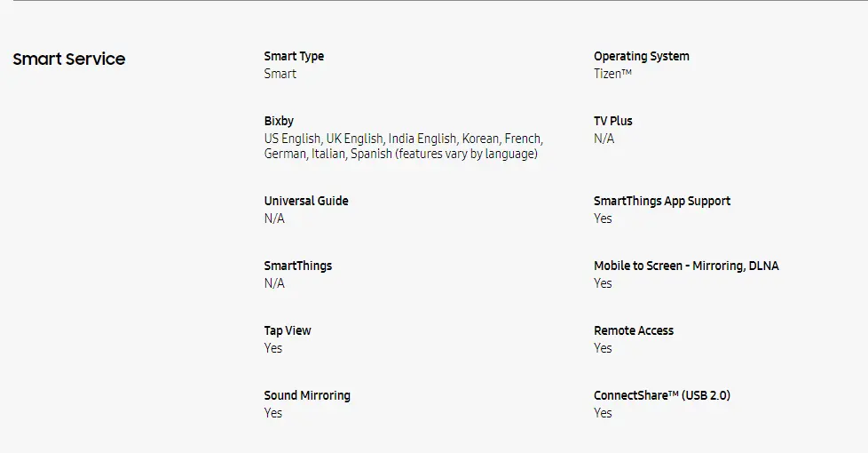Select the Remote Access spec label

click(x=634, y=330)
